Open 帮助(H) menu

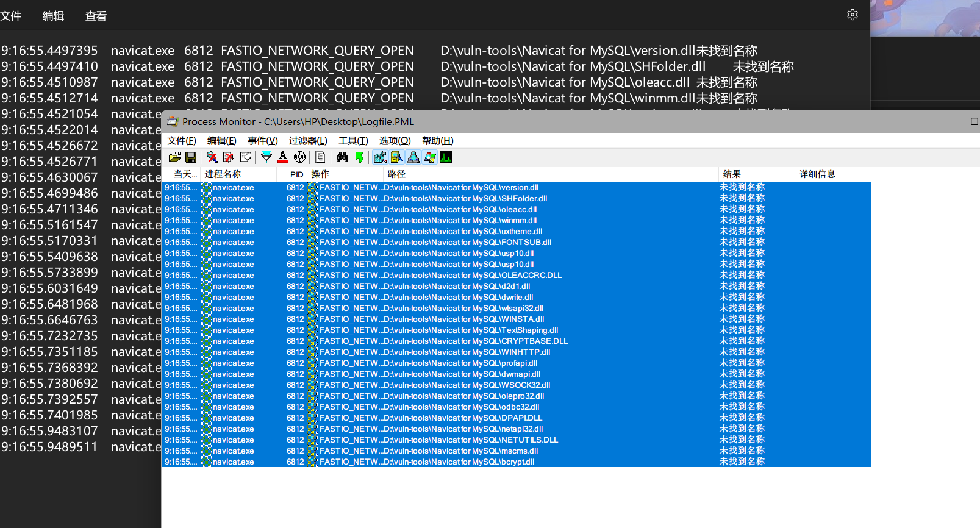point(438,141)
